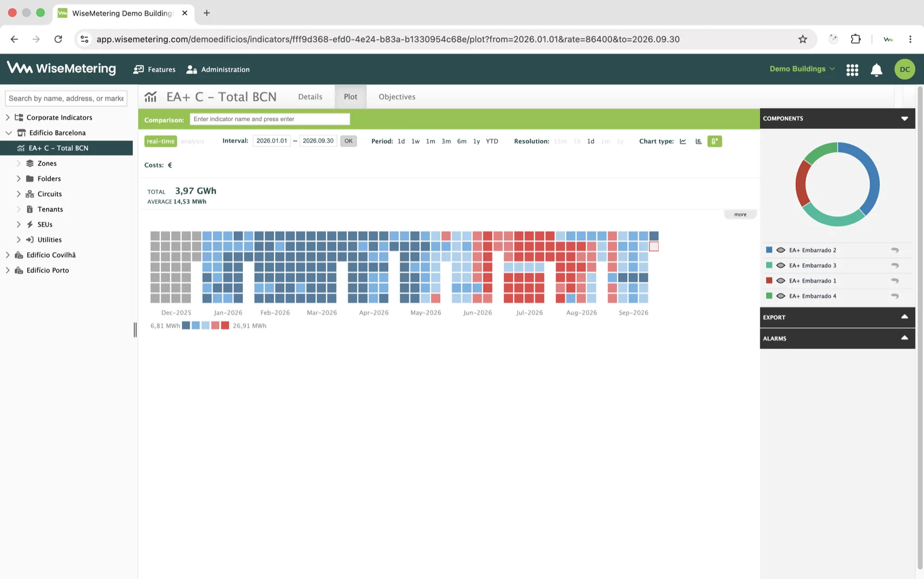Click the arrow icon for EA+ Embarrado 4
Viewport: 924px width, 579px height.
click(895, 296)
